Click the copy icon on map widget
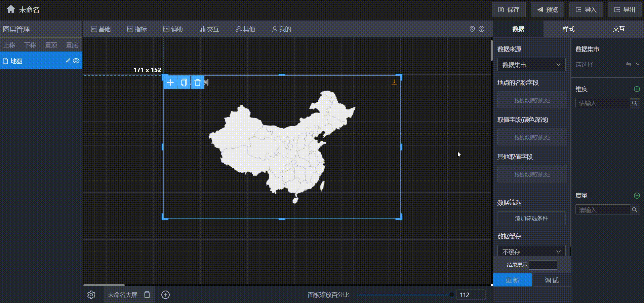The width and height of the screenshot is (644, 303). pos(184,82)
